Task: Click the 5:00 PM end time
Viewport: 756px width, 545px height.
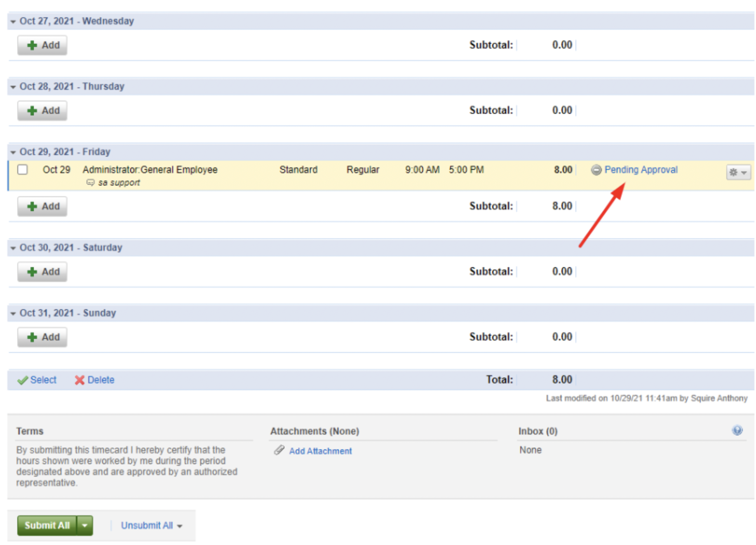Action: [x=466, y=170]
